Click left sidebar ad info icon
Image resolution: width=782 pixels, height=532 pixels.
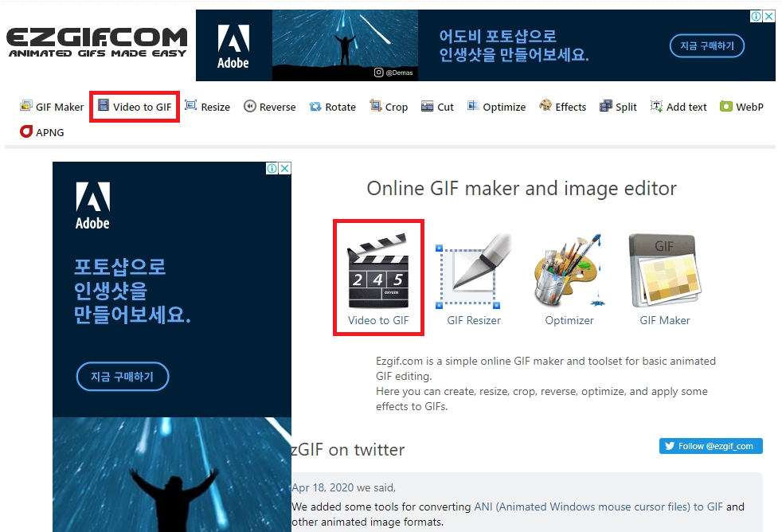pyautogui.click(x=272, y=168)
